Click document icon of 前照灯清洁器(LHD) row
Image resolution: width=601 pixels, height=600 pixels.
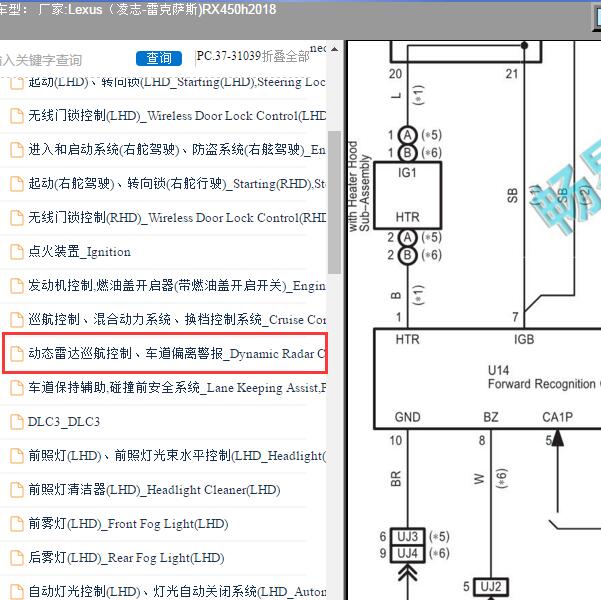16,490
